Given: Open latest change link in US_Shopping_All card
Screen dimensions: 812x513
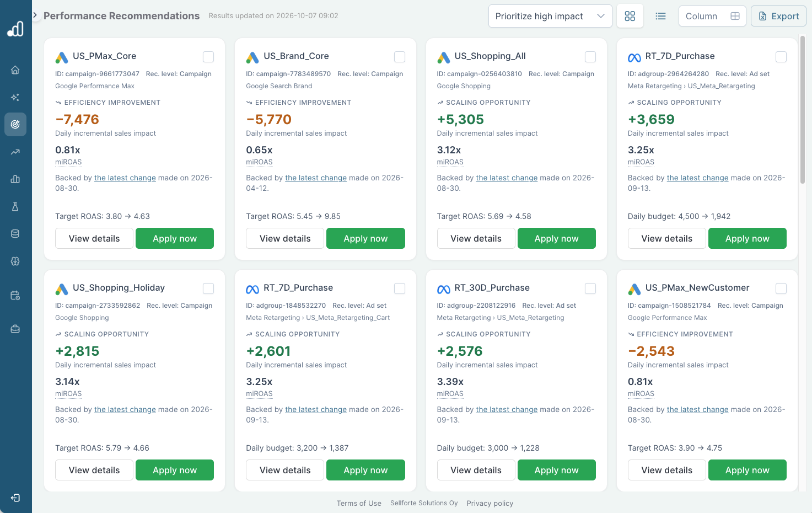Looking at the screenshot, I should pos(507,178).
